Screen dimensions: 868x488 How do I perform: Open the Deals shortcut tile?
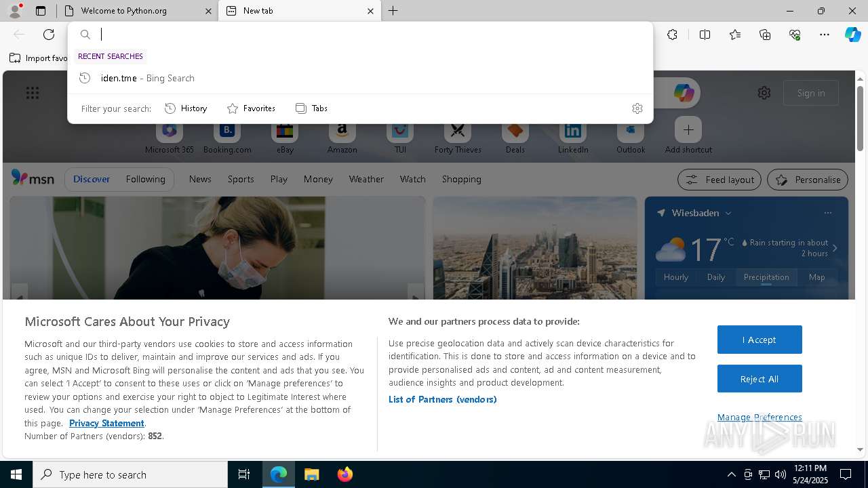(x=515, y=136)
